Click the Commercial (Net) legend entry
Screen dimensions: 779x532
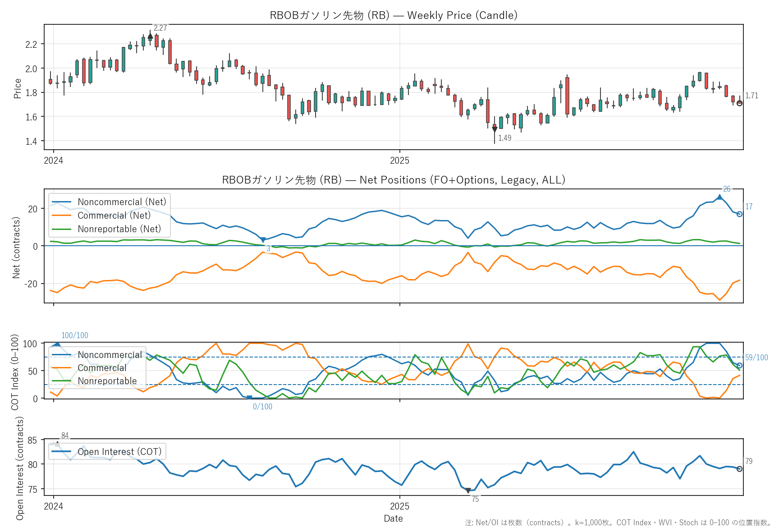[x=114, y=216]
